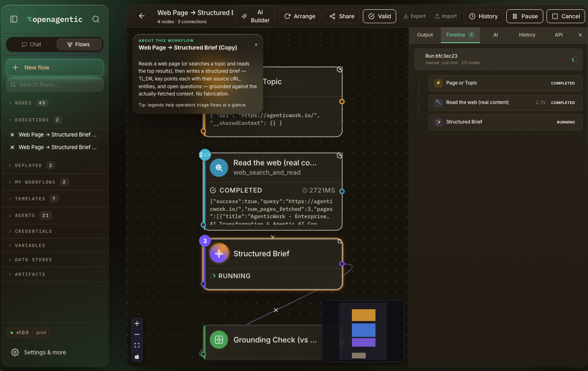Click the Arrange button

[x=299, y=16]
